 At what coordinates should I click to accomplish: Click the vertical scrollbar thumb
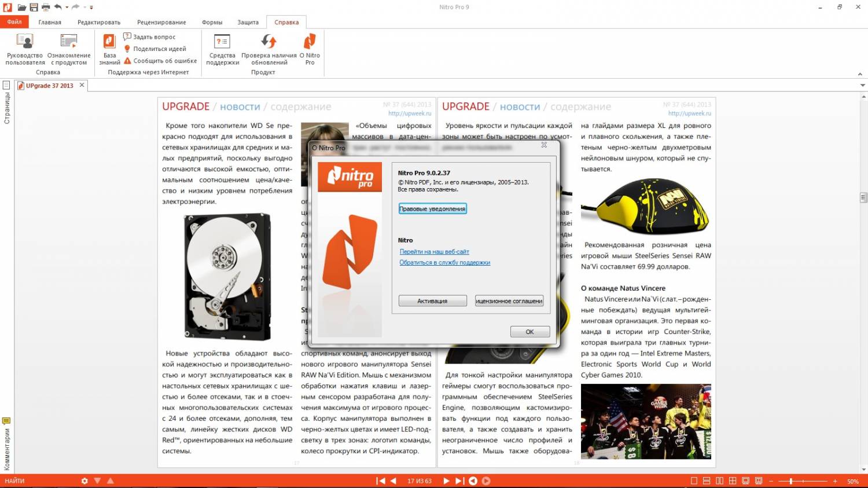863,197
